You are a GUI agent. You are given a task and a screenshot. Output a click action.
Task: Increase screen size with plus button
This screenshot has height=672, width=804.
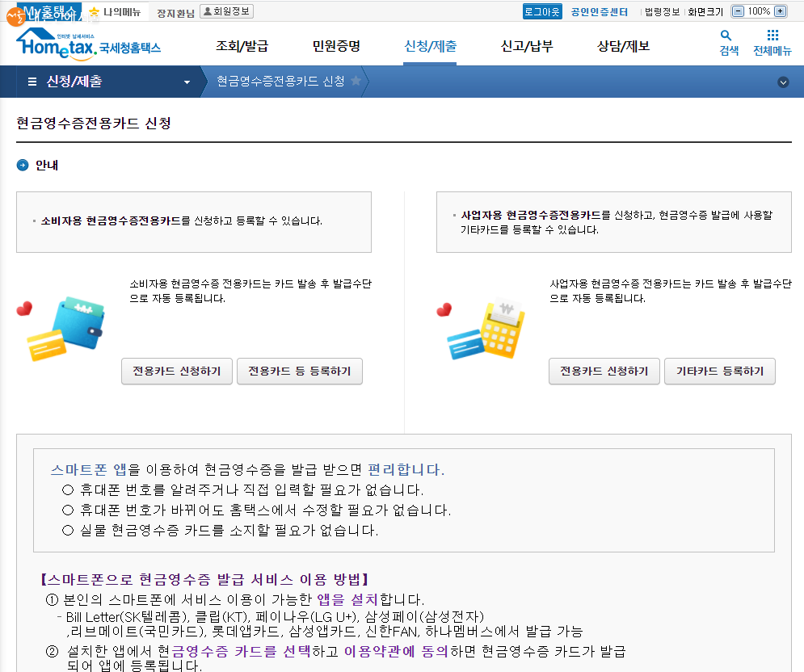tap(780, 11)
